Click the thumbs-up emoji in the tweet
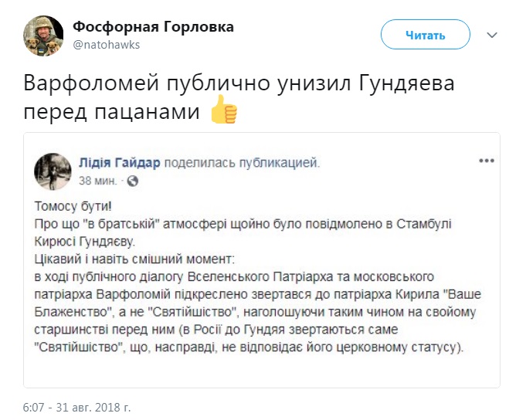The image size is (526, 420). pyautogui.click(x=224, y=112)
